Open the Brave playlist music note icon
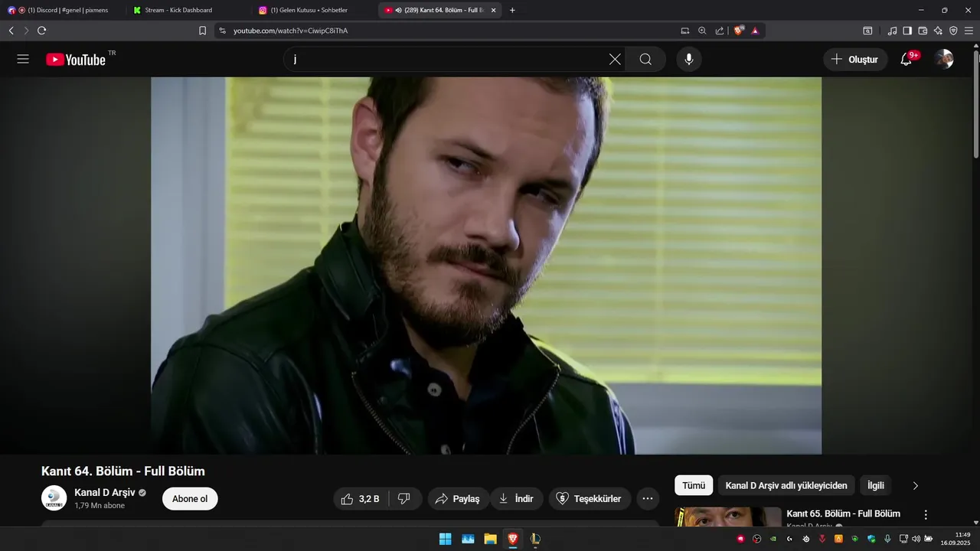Screen dimensions: 980x551 (892, 31)
